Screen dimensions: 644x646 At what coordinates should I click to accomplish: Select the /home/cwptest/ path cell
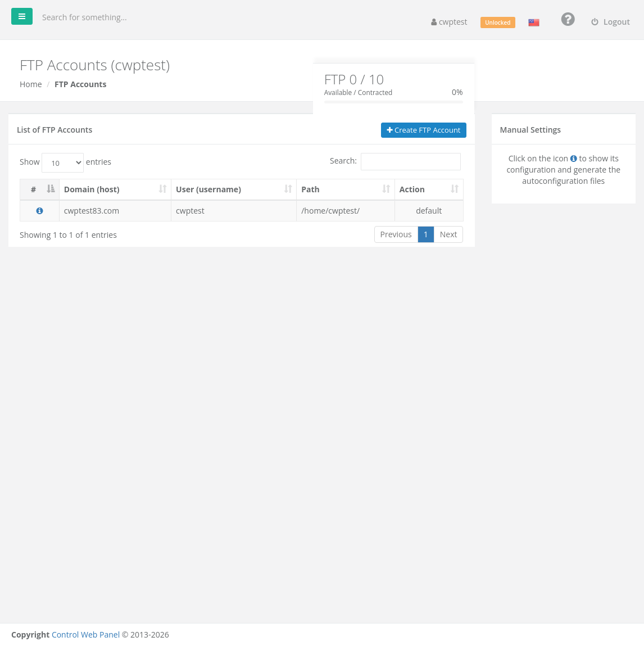pos(346,211)
